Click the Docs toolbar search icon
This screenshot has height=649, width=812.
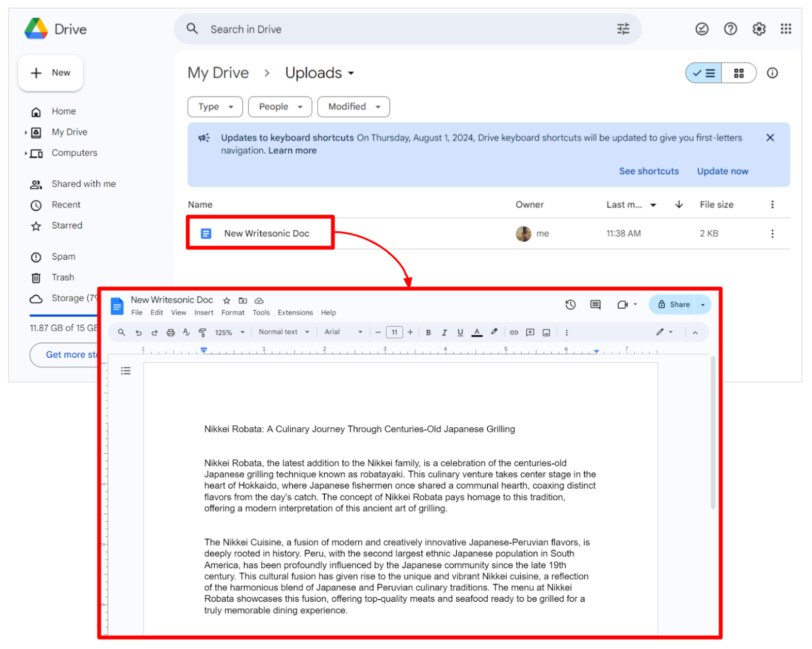121,332
